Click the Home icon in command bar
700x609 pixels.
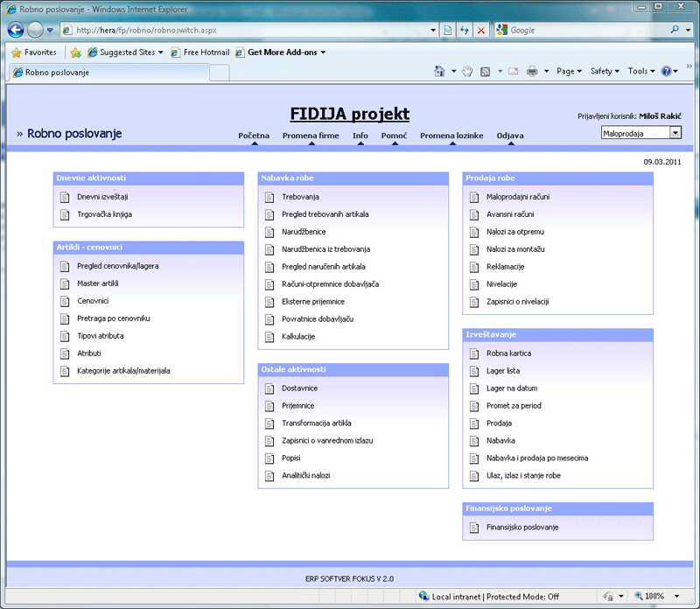[440, 71]
